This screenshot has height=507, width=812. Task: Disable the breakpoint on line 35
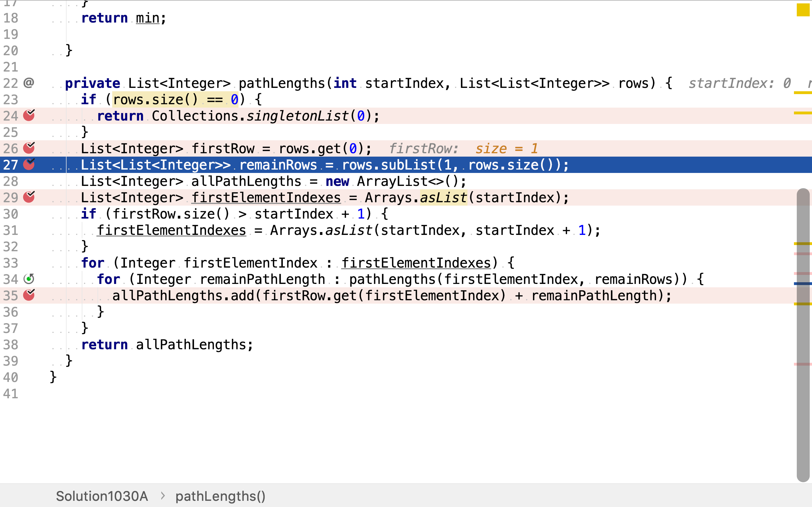29,295
